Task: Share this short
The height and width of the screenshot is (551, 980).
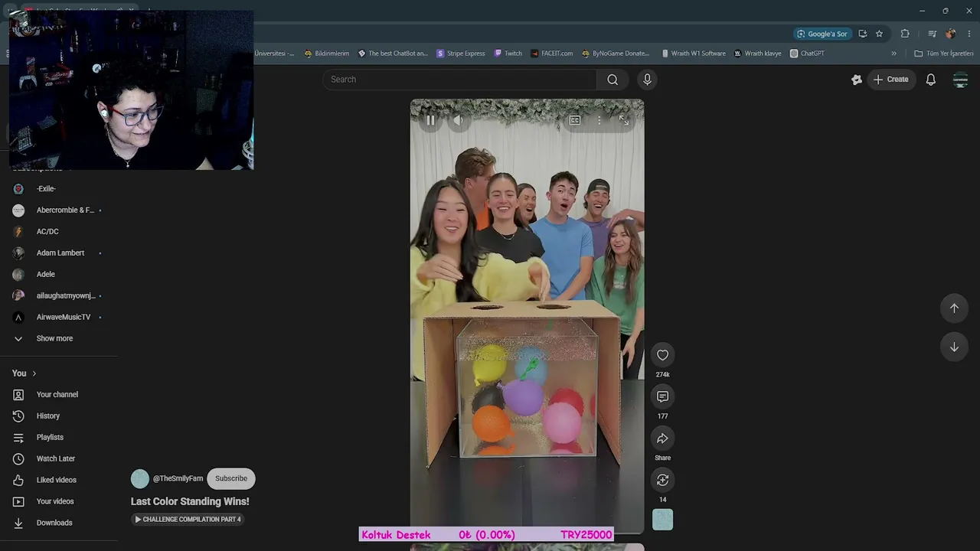Action: pos(662,439)
